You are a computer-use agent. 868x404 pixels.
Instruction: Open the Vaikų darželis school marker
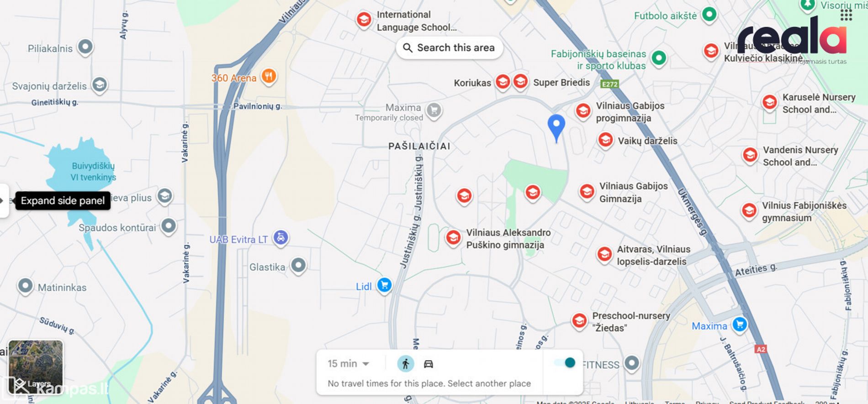tap(605, 140)
